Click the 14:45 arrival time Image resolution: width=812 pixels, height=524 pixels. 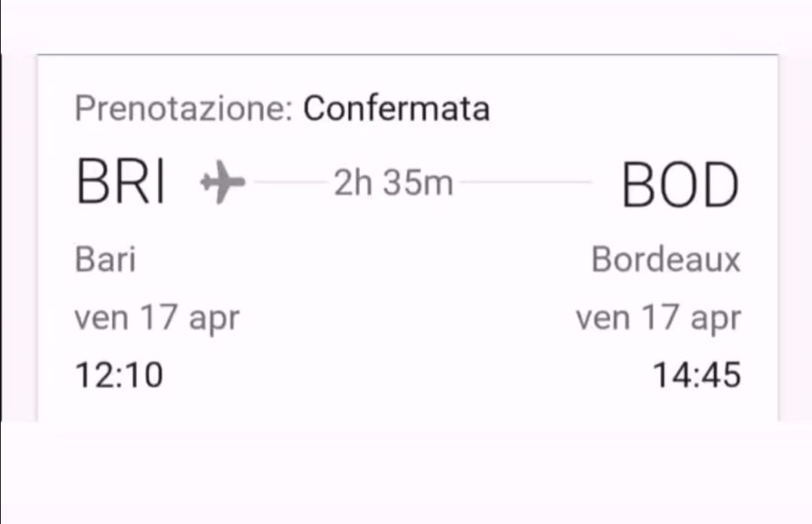pyautogui.click(x=696, y=374)
